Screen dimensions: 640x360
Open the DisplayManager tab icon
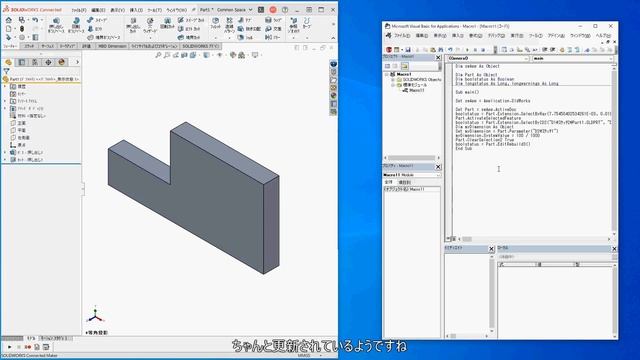62,62
